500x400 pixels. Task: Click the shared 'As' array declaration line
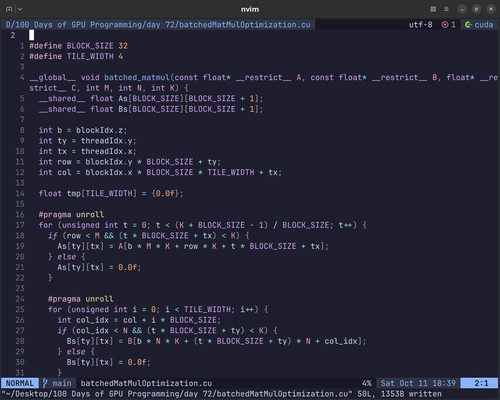pyautogui.click(x=151, y=99)
